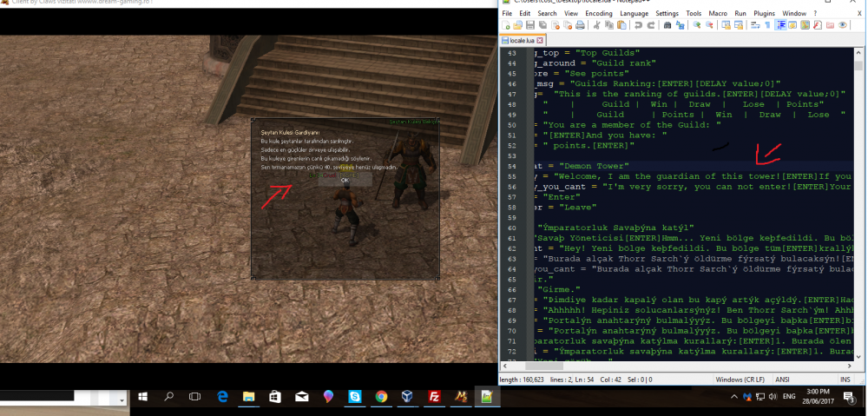Viewport: 868px width, 416px height.
Task: Click the horizontal scrollbar right arrow
Action: click(849, 366)
